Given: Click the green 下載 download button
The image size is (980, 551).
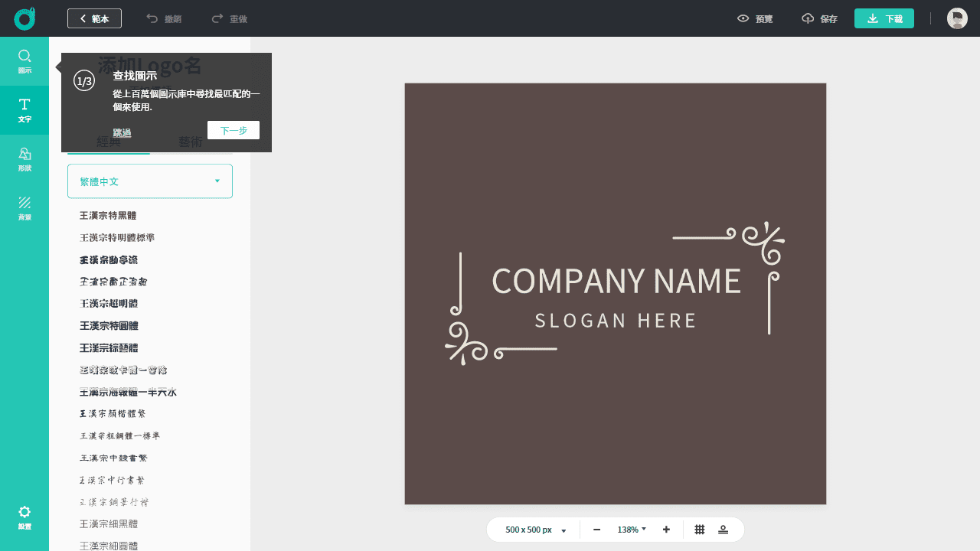Looking at the screenshot, I should click(884, 18).
